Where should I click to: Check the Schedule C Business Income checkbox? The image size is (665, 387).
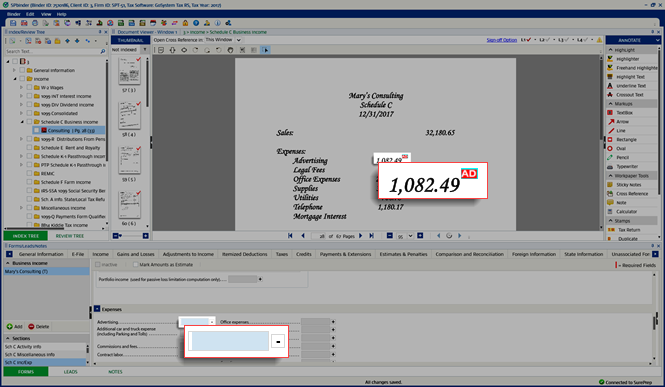tap(29, 122)
